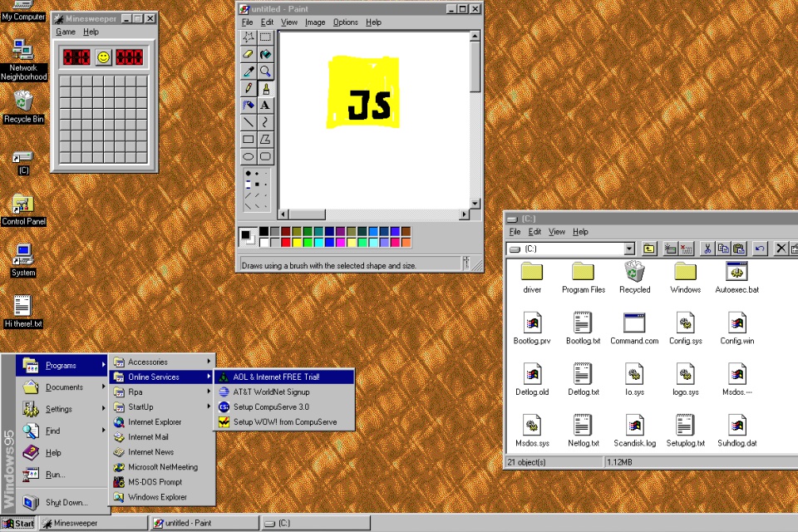The height and width of the screenshot is (532, 798).
Task: Expand the Accessories submenu
Action: 163,362
